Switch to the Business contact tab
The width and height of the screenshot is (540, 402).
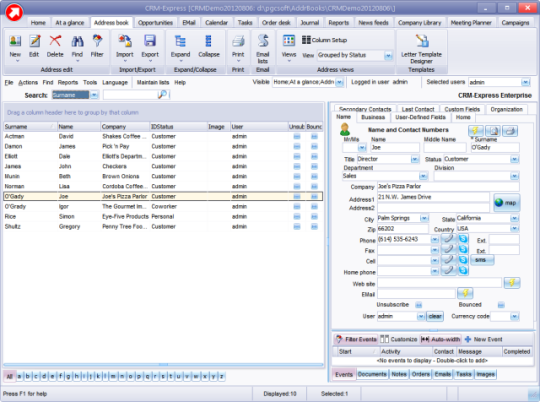tap(373, 117)
